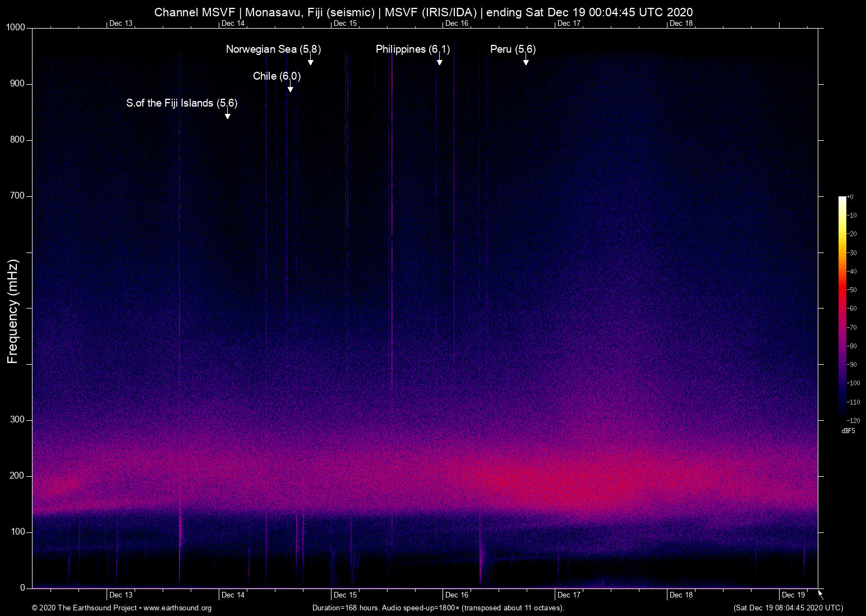Select the Norwegian Sea (5.8) annotation text

coord(273,49)
